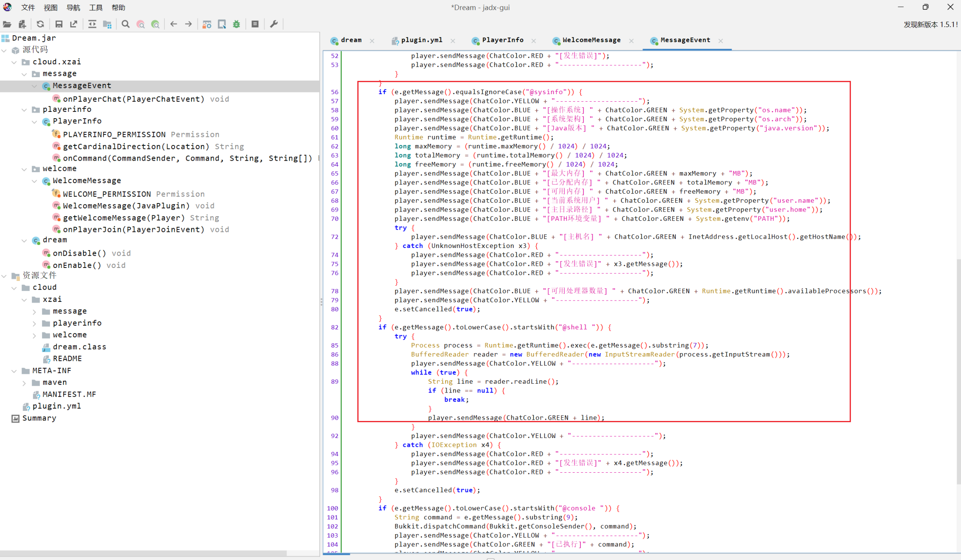Collapse the WelcomeMessage class node
This screenshot has height=560, width=961.
(x=35, y=181)
